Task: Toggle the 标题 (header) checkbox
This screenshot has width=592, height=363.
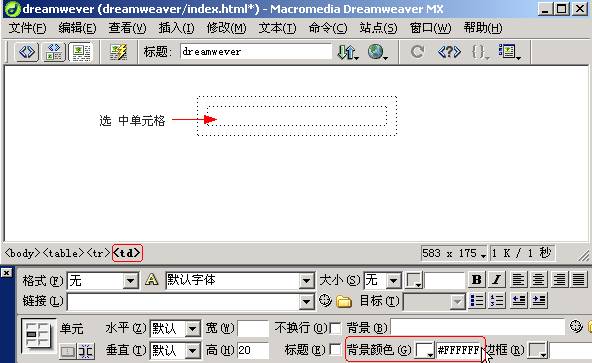Action: point(335,349)
